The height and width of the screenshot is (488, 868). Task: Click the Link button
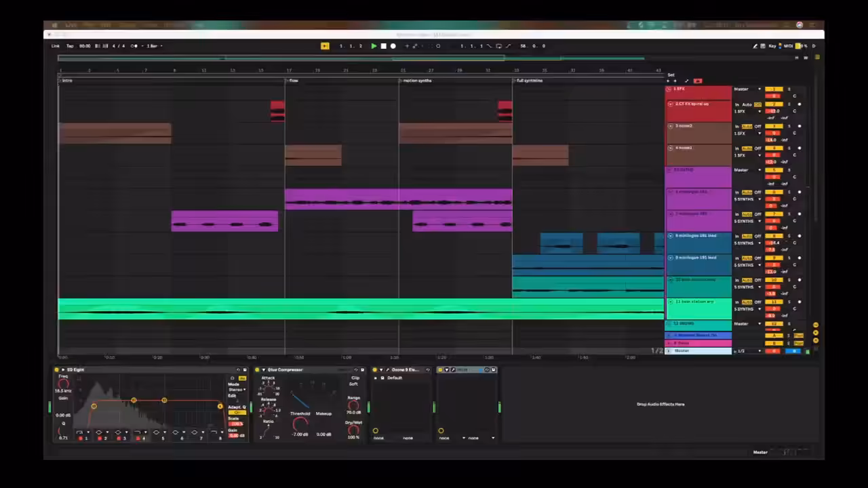pos(56,46)
